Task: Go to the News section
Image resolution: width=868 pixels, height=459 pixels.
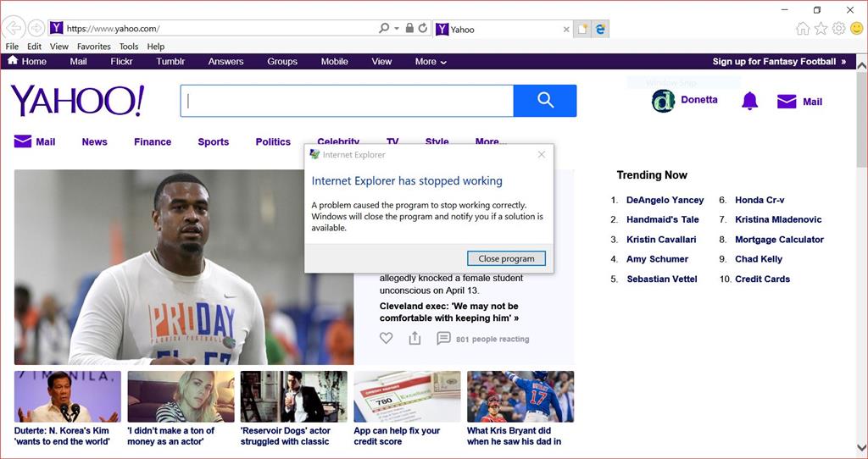Action: coord(95,141)
